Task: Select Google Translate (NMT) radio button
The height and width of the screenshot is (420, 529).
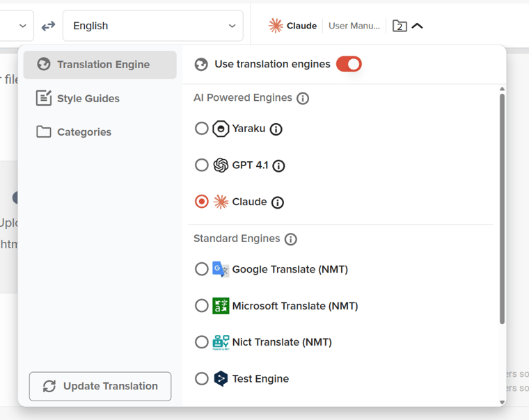Action: (201, 269)
